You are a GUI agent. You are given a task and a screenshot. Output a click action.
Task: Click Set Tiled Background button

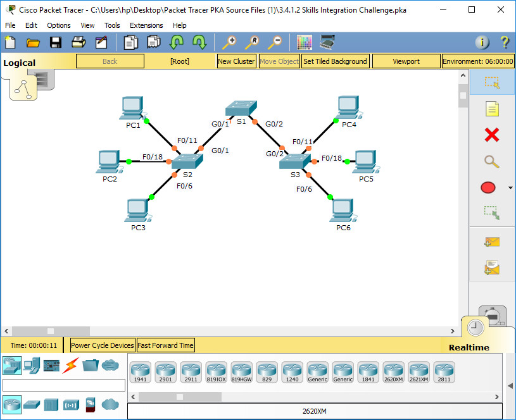(335, 61)
